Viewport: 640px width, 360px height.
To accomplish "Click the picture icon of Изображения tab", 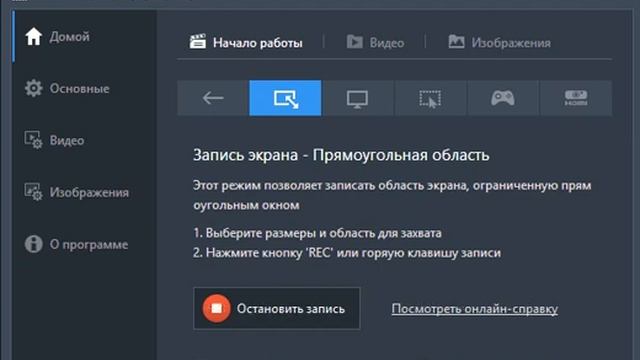I will (x=456, y=42).
